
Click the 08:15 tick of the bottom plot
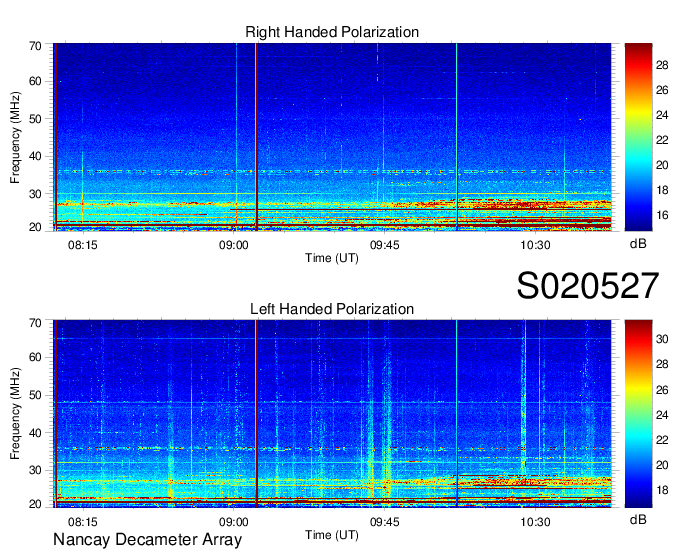82,521
